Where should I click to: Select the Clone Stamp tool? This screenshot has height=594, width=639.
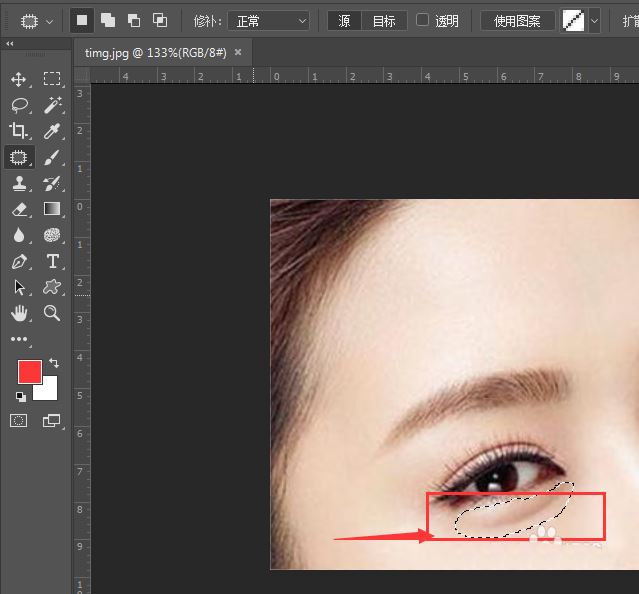[x=19, y=183]
